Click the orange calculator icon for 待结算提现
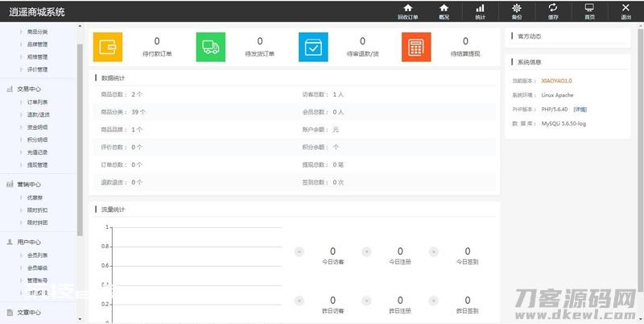The height and width of the screenshot is (324, 644). click(416, 47)
